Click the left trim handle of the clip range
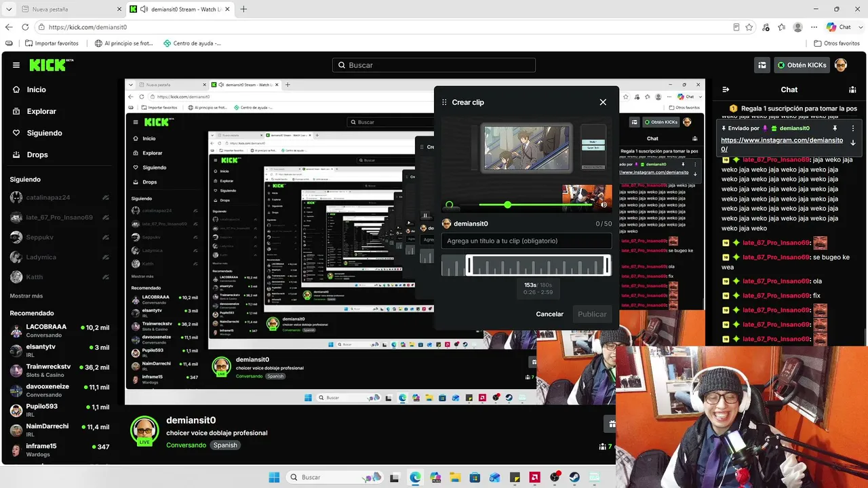This screenshot has height=488, width=868. pyautogui.click(x=469, y=266)
